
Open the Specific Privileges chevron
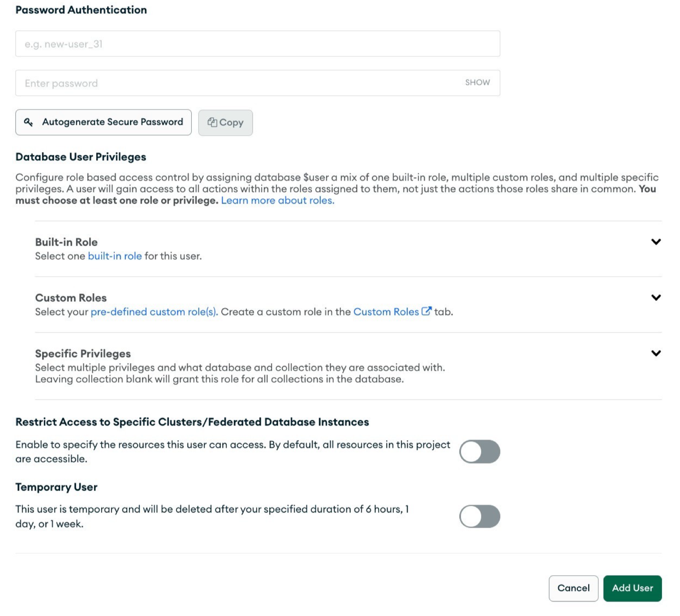(656, 353)
